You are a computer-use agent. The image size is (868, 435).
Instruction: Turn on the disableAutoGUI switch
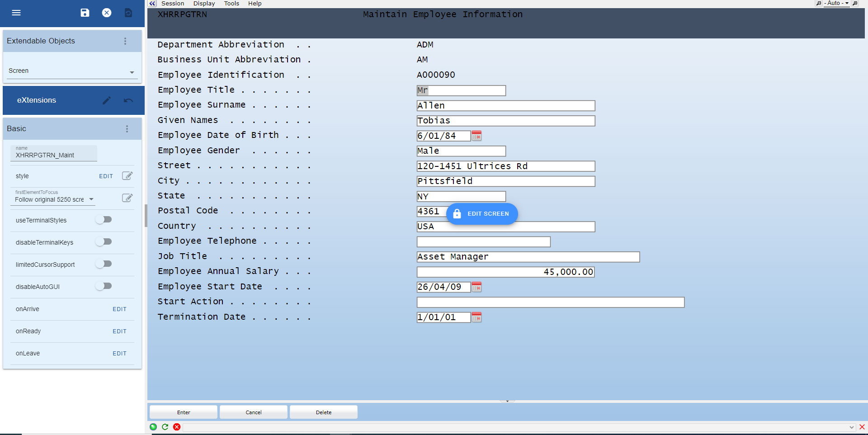click(104, 286)
